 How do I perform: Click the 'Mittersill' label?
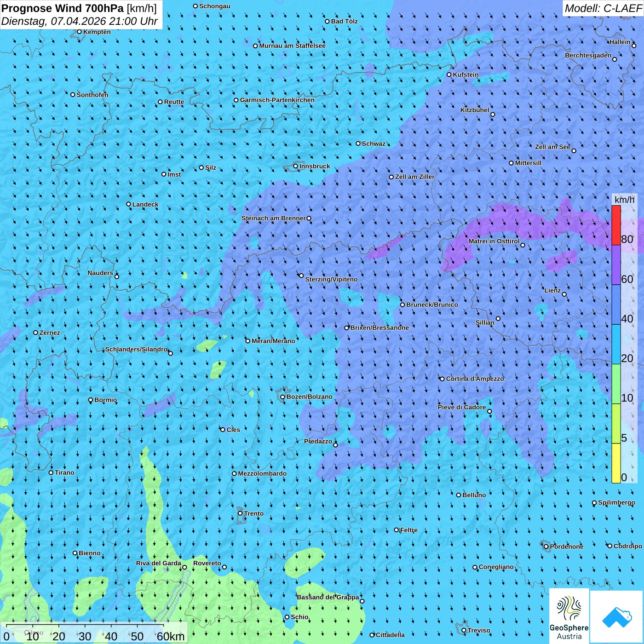(529, 163)
